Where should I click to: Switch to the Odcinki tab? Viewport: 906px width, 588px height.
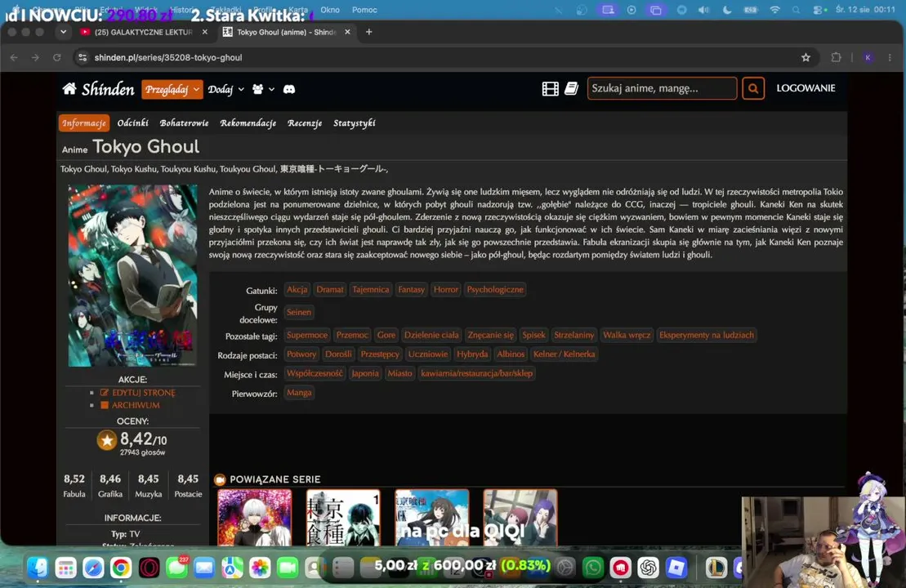pos(133,122)
